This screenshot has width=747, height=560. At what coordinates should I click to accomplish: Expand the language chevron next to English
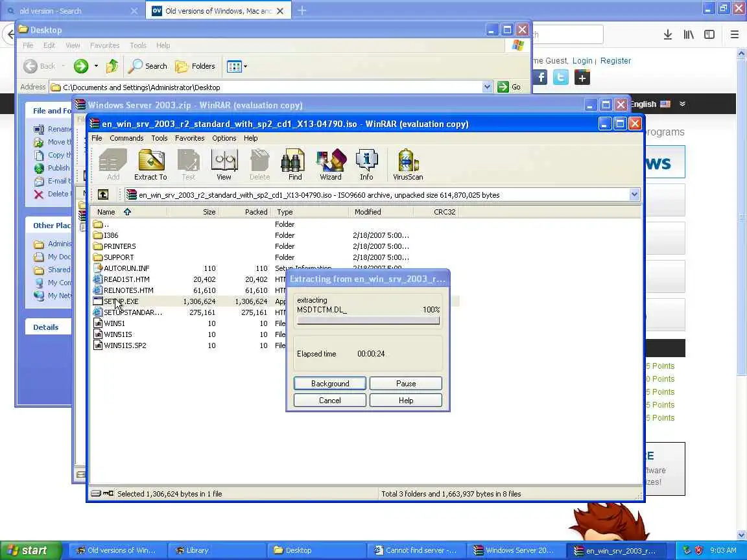682,104
